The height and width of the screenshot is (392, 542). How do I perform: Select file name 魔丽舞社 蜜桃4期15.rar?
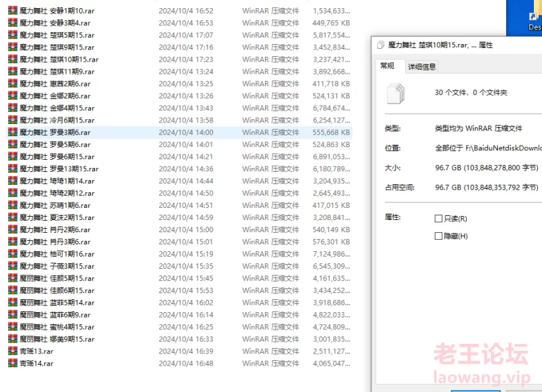57,327
